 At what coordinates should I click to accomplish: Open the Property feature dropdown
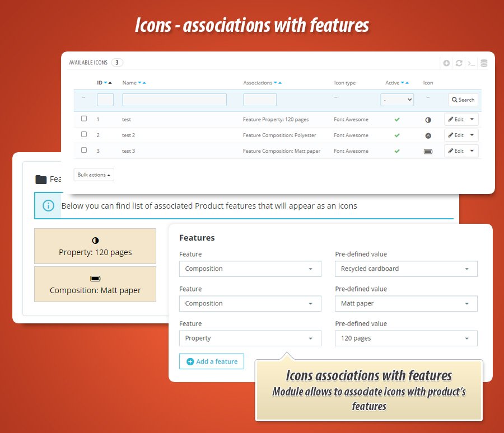(x=250, y=338)
